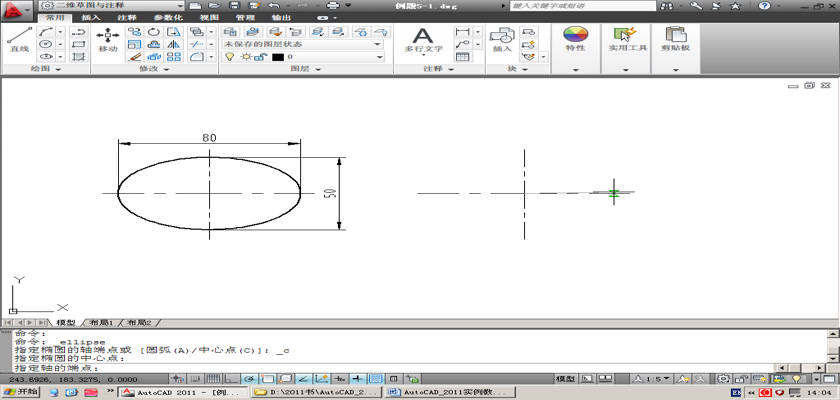Screen dimensions: 840x400
Task: Click the New file icon in quick access toolbar
Action: [195, 5]
